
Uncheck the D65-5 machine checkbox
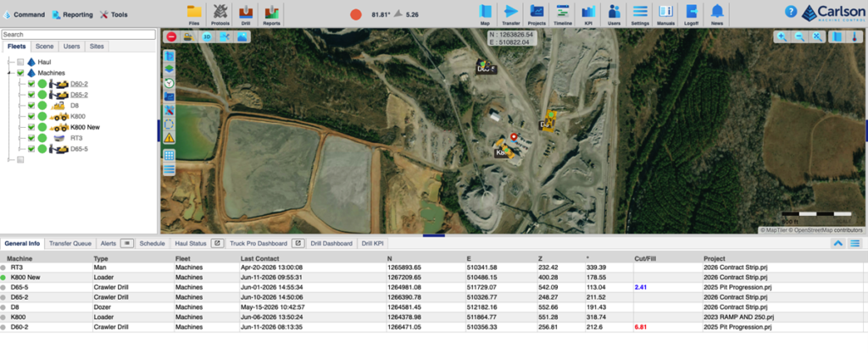tap(31, 149)
